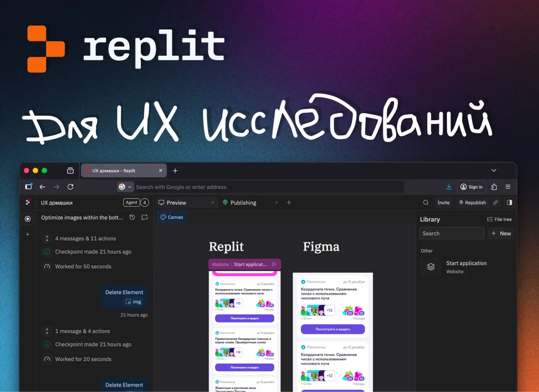Reload the page

[70, 187]
